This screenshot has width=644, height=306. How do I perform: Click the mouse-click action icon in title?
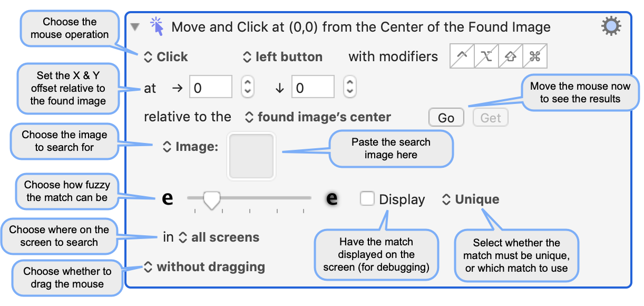[157, 26]
